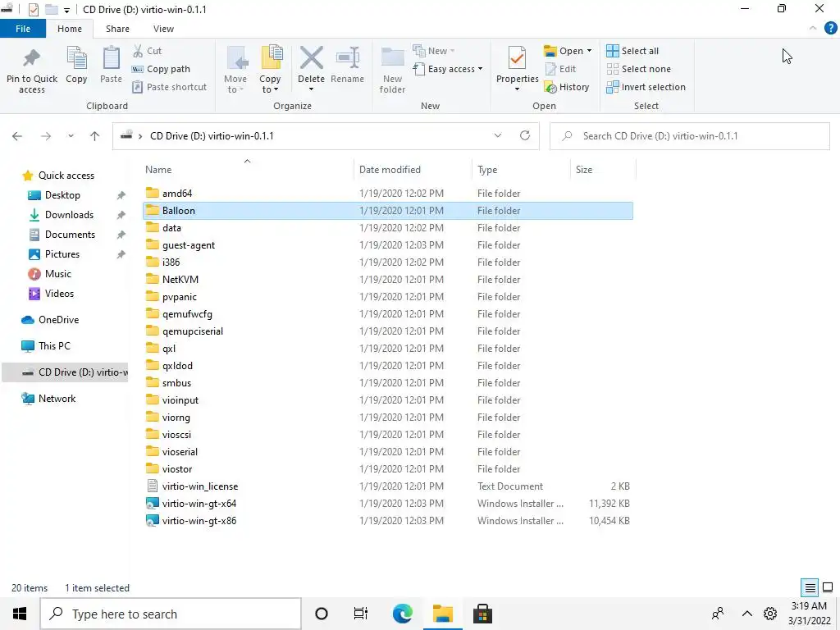The height and width of the screenshot is (630, 840).
Task: Click the Edit icon in Open group
Action: tap(560, 69)
